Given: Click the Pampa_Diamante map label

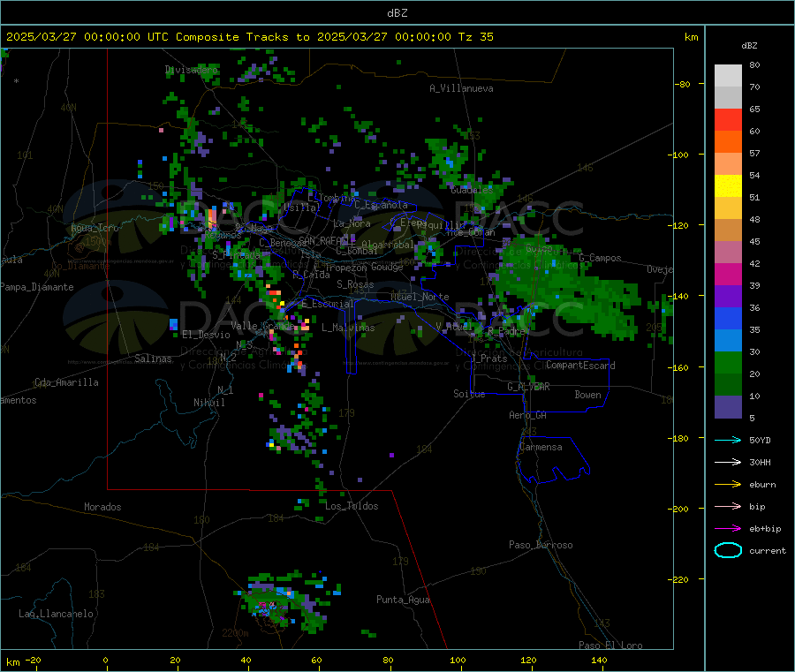Looking at the screenshot, I should pyautogui.click(x=37, y=287).
